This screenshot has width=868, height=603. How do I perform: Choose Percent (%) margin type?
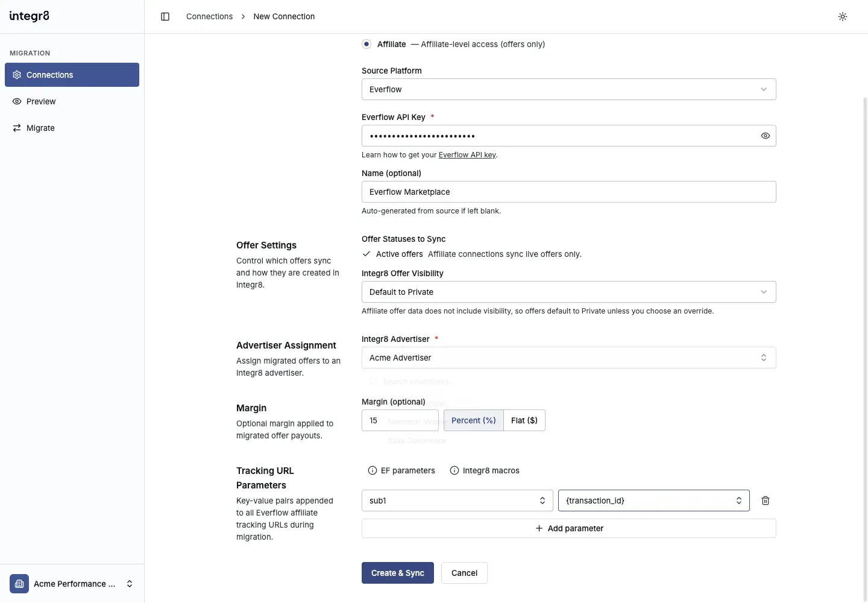[x=474, y=420]
